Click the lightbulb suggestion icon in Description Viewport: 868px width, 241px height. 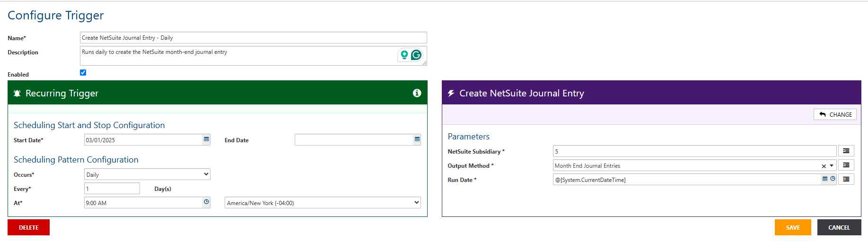(404, 55)
